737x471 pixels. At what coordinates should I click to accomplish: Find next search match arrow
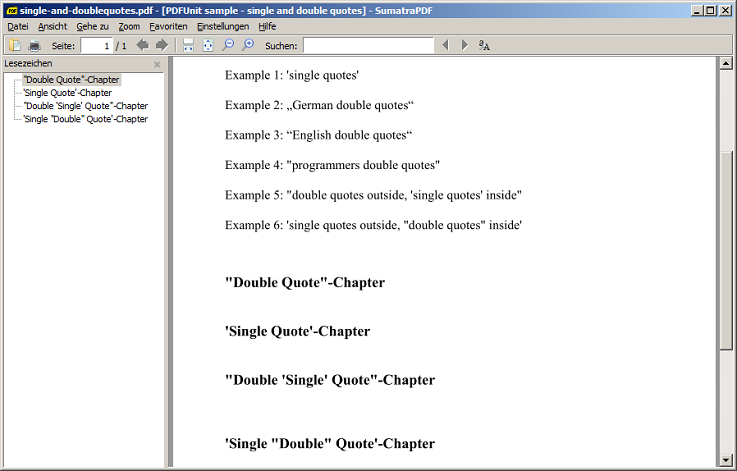tap(464, 45)
